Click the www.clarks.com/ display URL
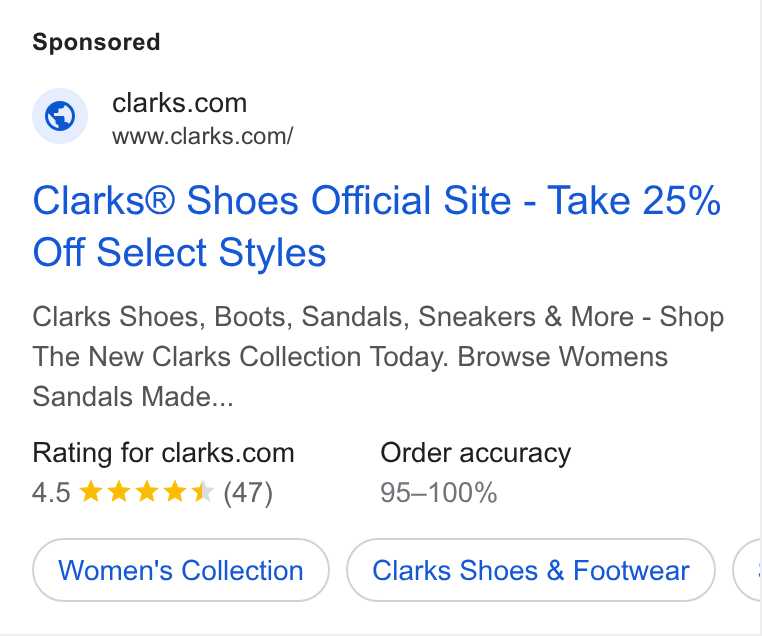762x636 pixels. [202, 137]
